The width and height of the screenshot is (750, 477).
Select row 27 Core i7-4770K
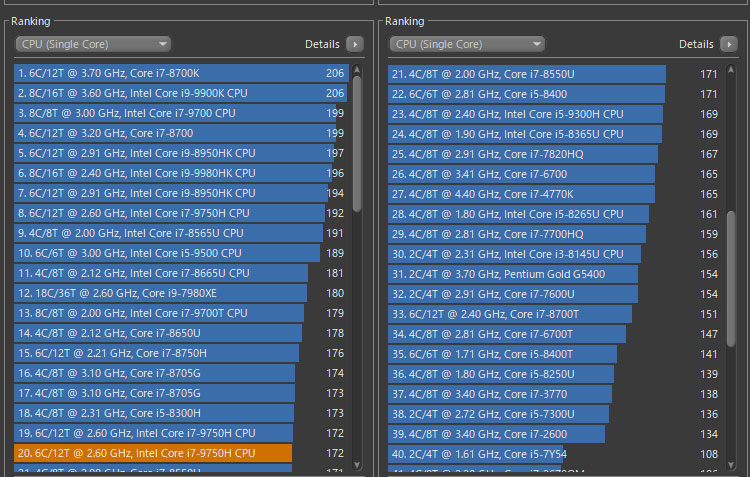pyautogui.click(x=555, y=194)
